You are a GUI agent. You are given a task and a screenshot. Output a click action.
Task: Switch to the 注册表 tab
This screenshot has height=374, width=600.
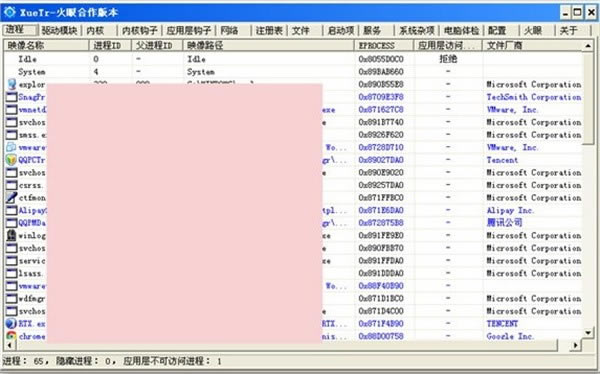tap(269, 30)
